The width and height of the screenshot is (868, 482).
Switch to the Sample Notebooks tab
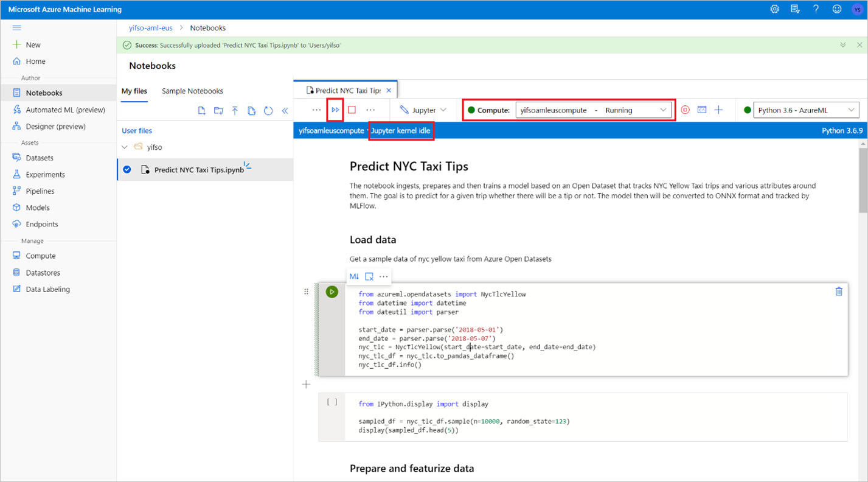[x=192, y=91]
